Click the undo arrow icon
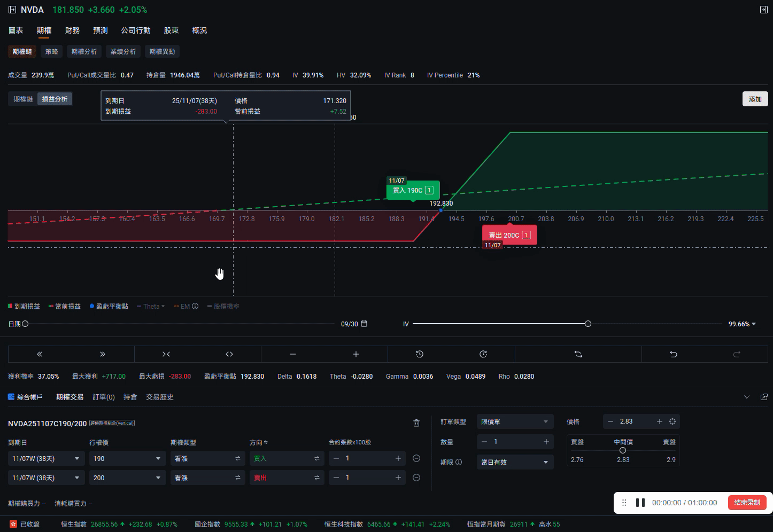 click(673, 354)
